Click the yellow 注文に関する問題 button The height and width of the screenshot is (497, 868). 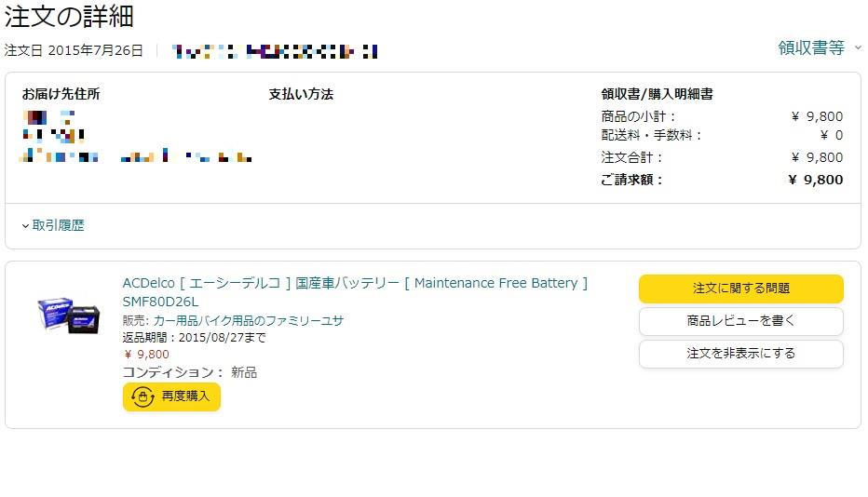pos(740,289)
